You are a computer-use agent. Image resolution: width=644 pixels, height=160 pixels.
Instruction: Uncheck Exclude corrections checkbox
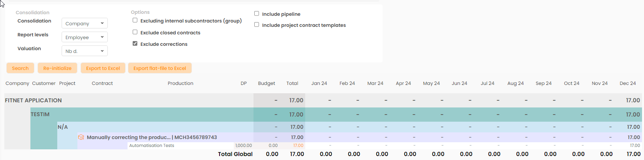pos(135,43)
